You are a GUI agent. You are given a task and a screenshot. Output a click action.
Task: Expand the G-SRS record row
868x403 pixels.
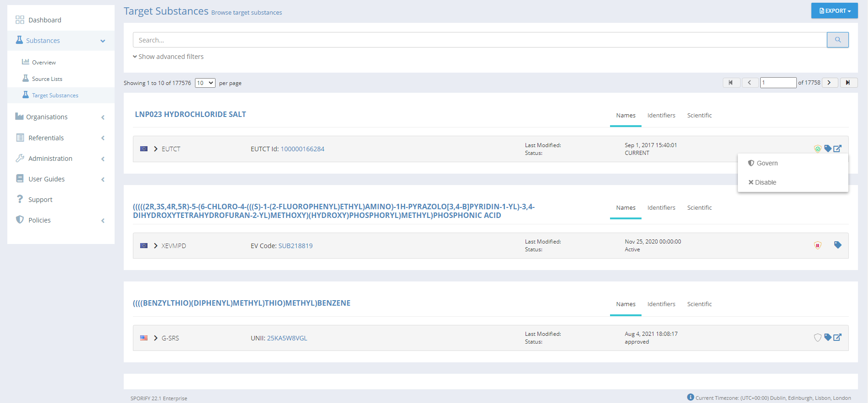(x=156, y=338)
